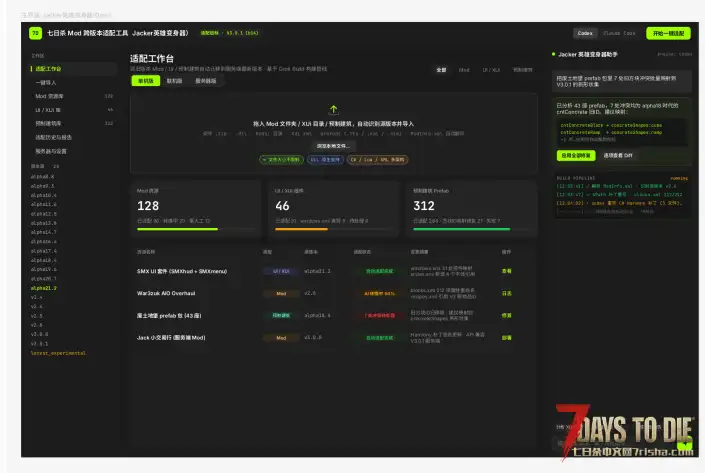Image resolution: width=705 pixels, height=473 pixels.
Task: Select latest_experimental version in sidebar
Action: [58, 353]
